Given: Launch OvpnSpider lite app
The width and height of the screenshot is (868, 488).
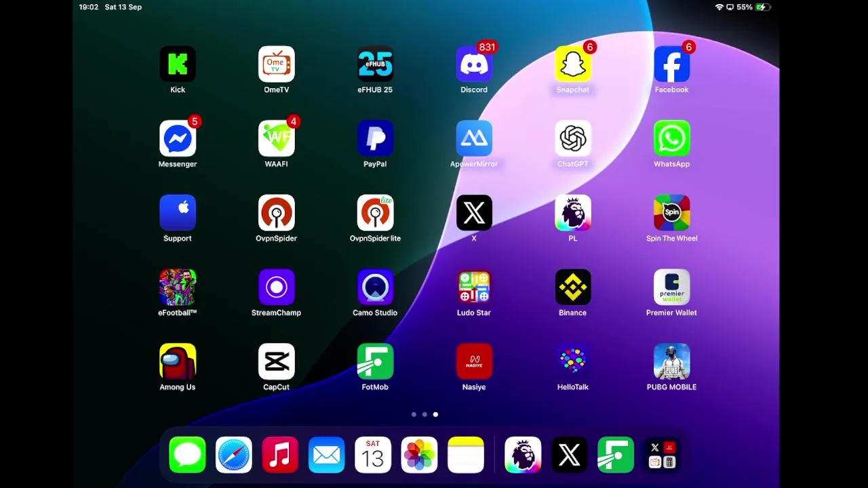Looking at the screenshot, I should tap(375, 213).
